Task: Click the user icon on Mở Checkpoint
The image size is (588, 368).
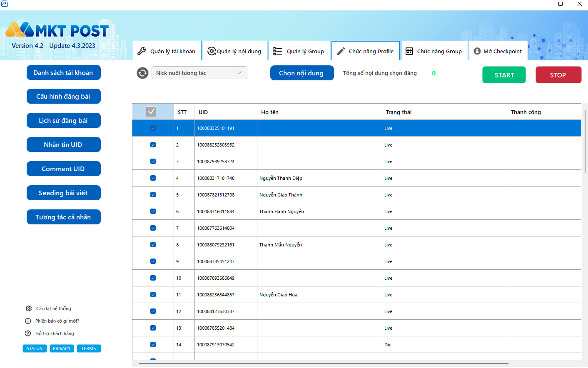Action: 477,51
